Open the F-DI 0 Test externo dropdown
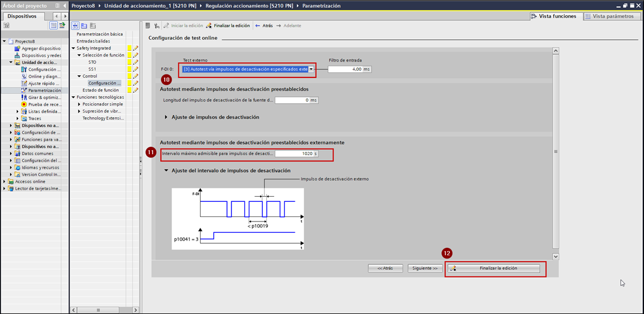The image size is (644, 314). pos(311,69)
